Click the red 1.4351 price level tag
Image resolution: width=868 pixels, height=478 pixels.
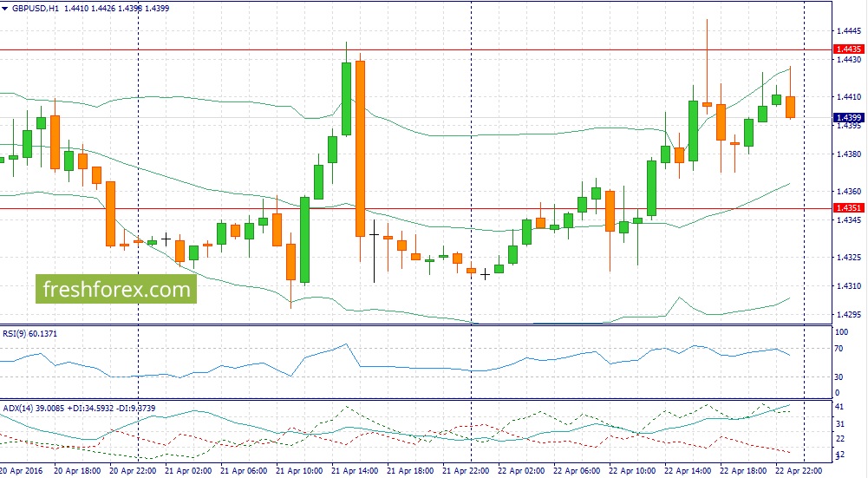(848, 208)
